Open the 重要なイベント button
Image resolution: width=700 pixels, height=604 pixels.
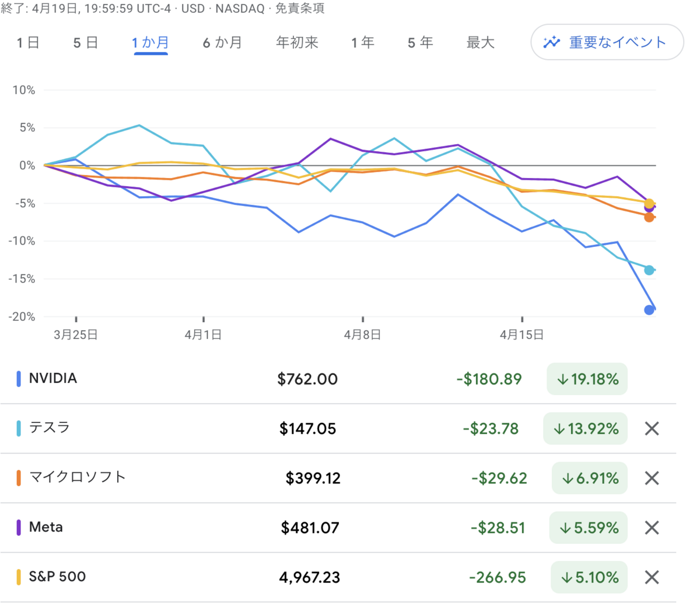[607, 42]
